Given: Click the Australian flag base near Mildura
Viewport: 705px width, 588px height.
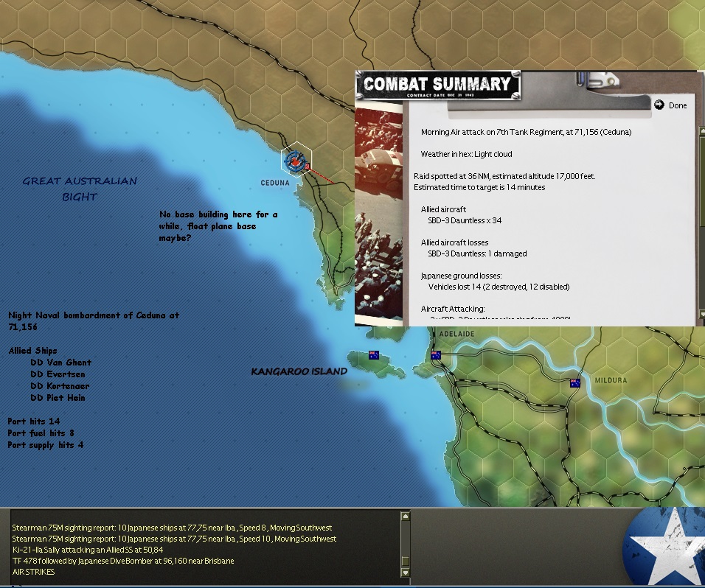Looking at the screenshot, I should 575,383.
